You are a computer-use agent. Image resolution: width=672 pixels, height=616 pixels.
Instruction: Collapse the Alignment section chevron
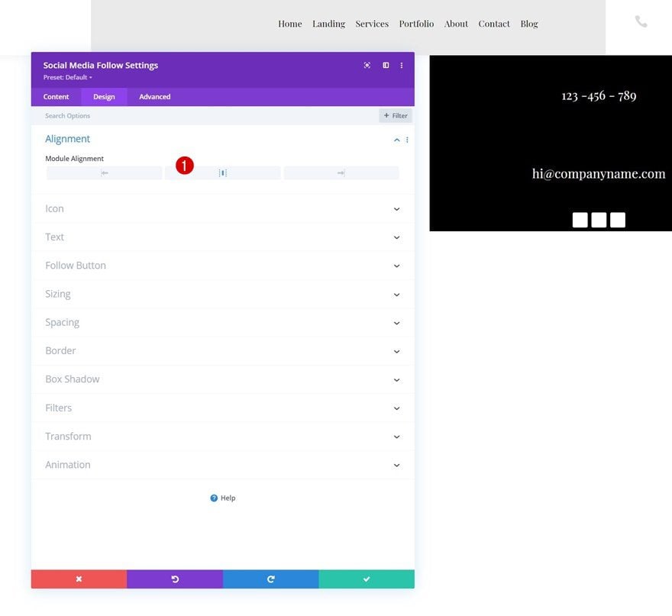[x=397, y=140]
